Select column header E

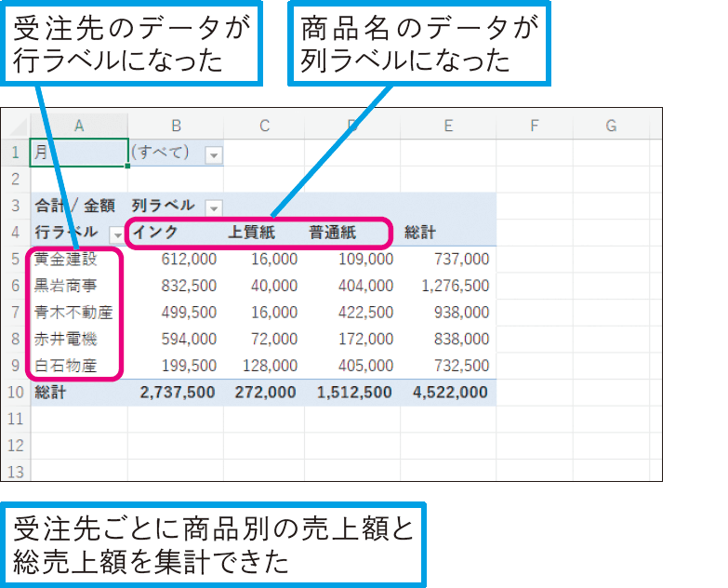pyautogui.click(x=448, y=126)
